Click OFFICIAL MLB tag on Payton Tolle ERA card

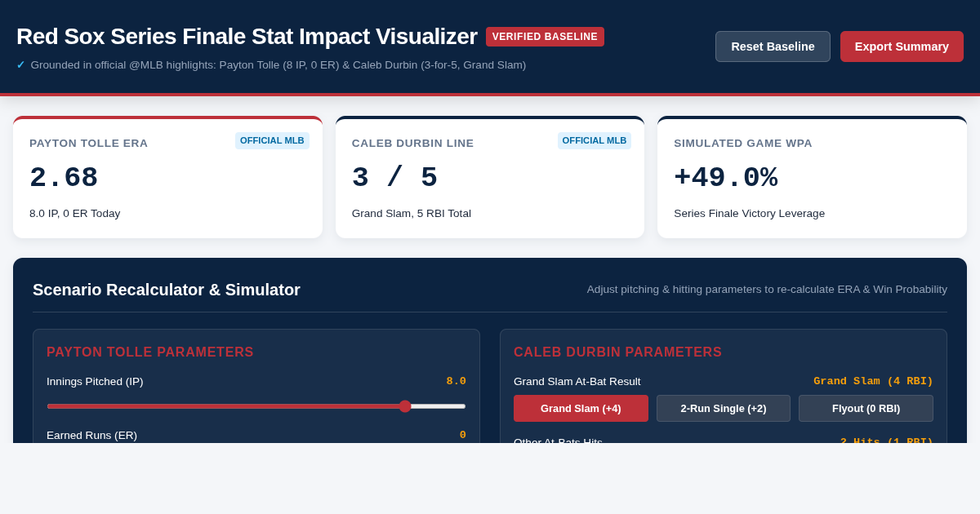pyautogui.click(x=272, y=140)
